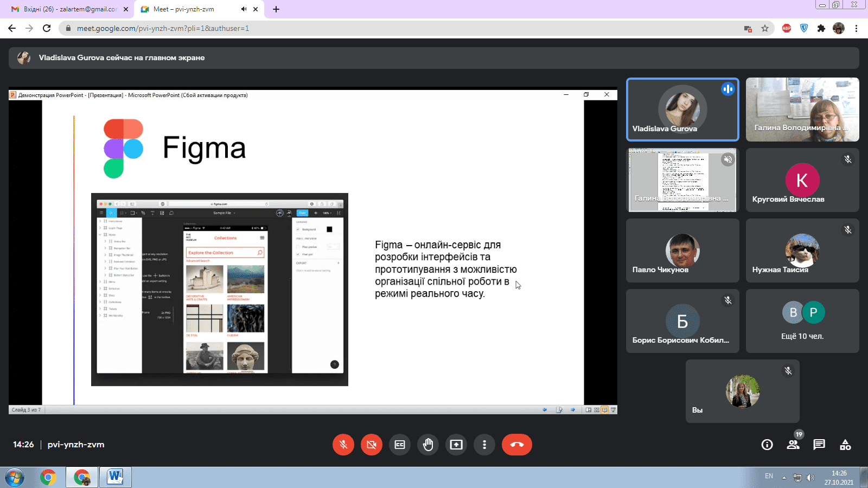The image size is (868, 488).
Task: View site information via the lock icon
Action: (68, 28)
